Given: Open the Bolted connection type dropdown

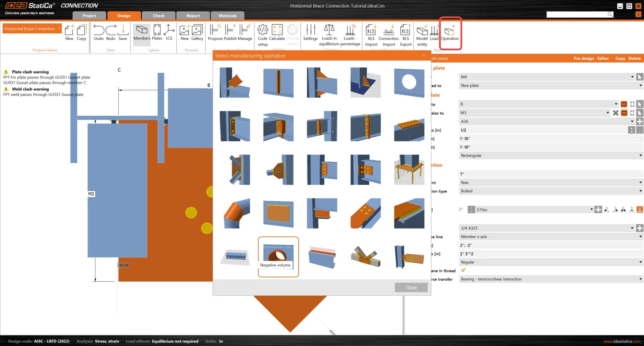Looking at the screenshot, I should click(x=551, y=191).
